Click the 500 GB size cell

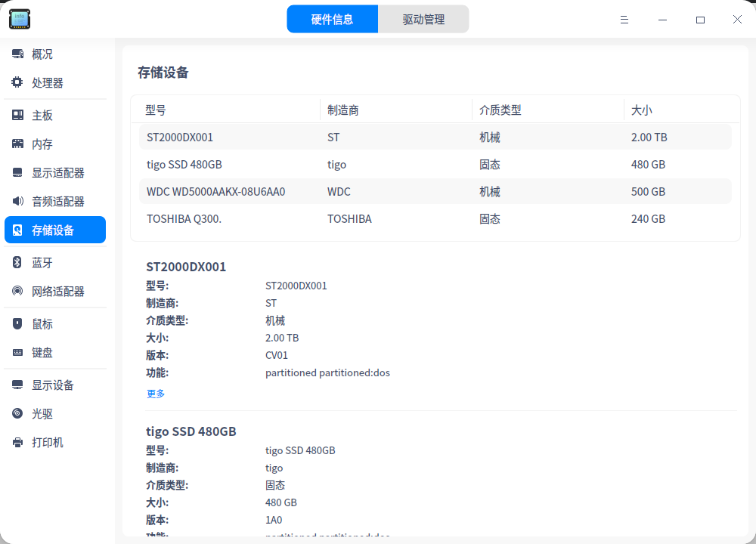pos(648,192)
